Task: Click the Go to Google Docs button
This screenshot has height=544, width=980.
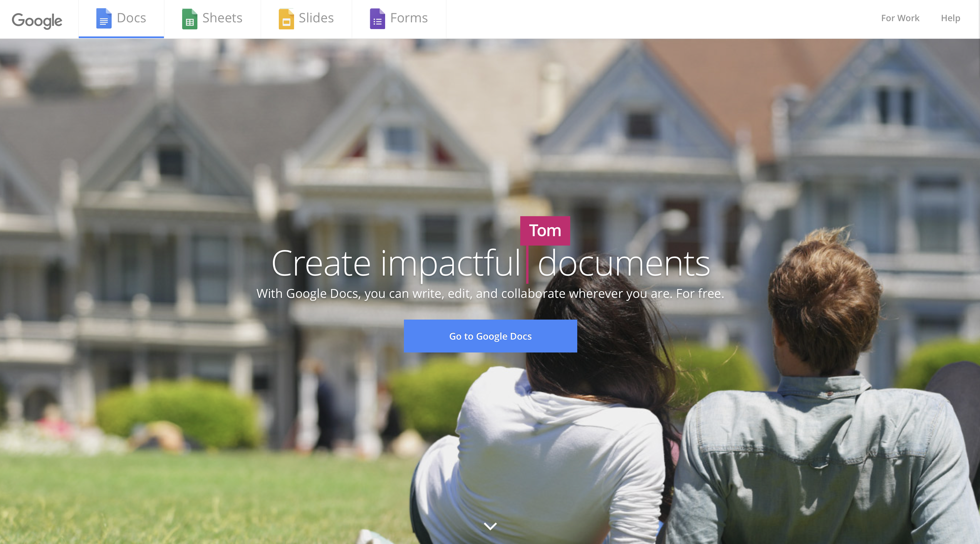Action: tap(490, 336)
